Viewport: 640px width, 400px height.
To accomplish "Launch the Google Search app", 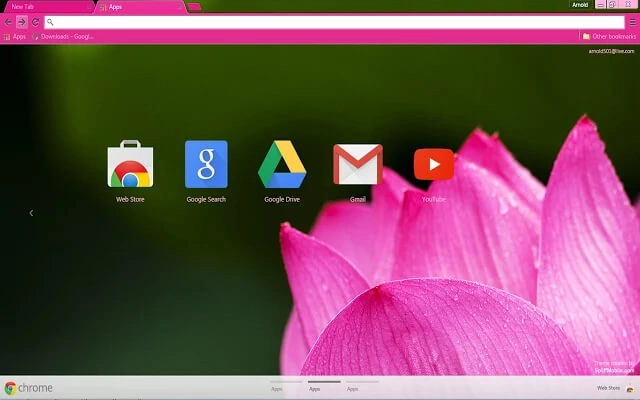I will click(206, 164).
